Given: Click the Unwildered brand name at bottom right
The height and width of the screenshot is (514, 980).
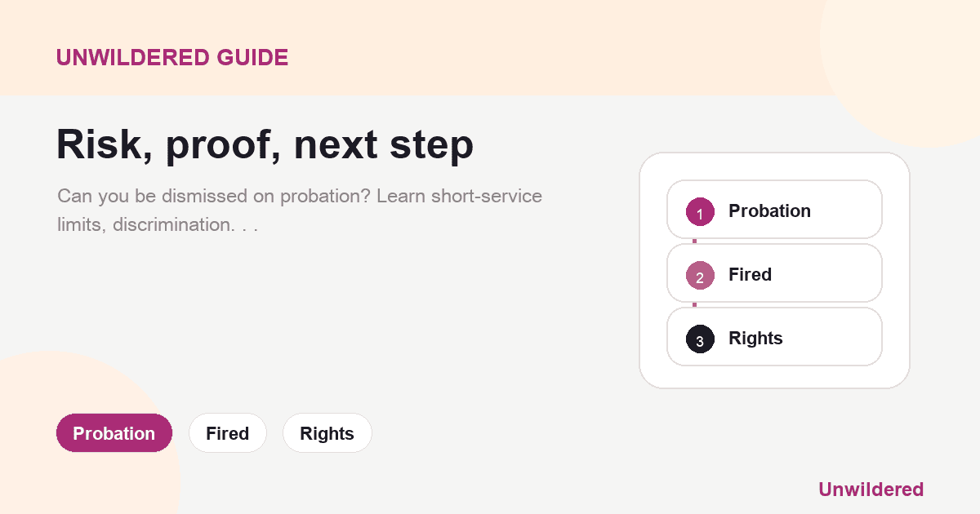Looking at the screenshot, I should (x=871, y=490).
